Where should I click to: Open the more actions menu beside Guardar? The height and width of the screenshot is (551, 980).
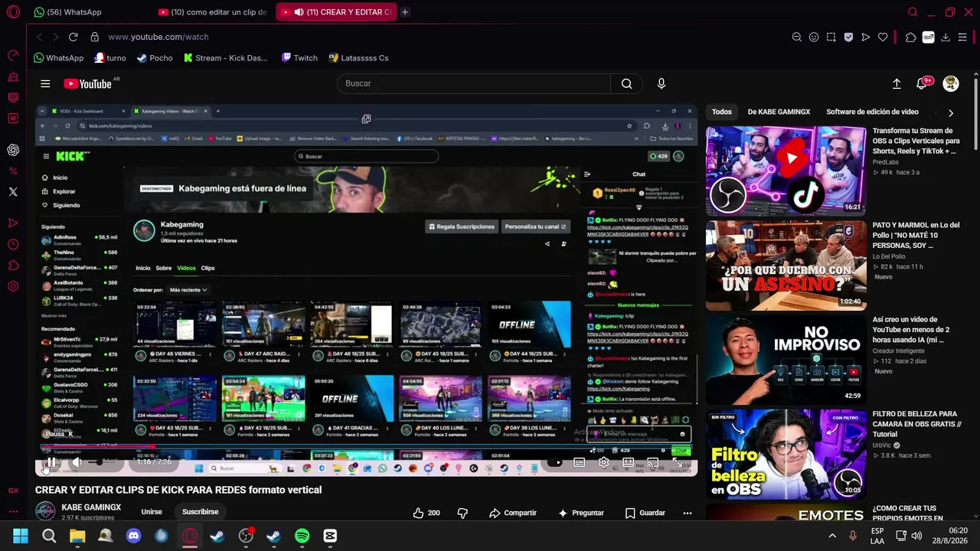[x=688, y=513]
